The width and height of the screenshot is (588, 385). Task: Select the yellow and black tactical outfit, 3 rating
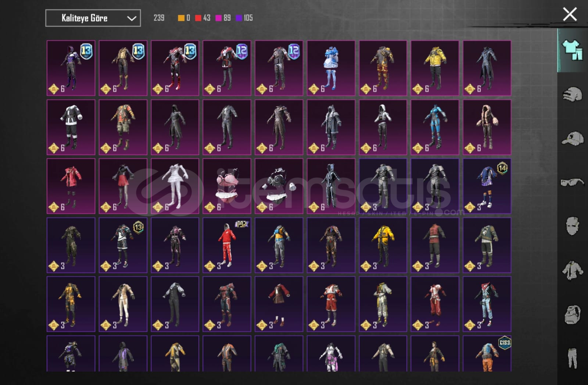(71, 304)
